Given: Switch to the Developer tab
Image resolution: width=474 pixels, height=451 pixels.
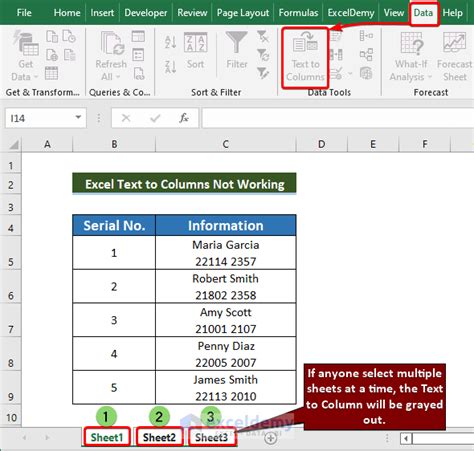Looking at the screenshot, I should (x=146, y=13).
